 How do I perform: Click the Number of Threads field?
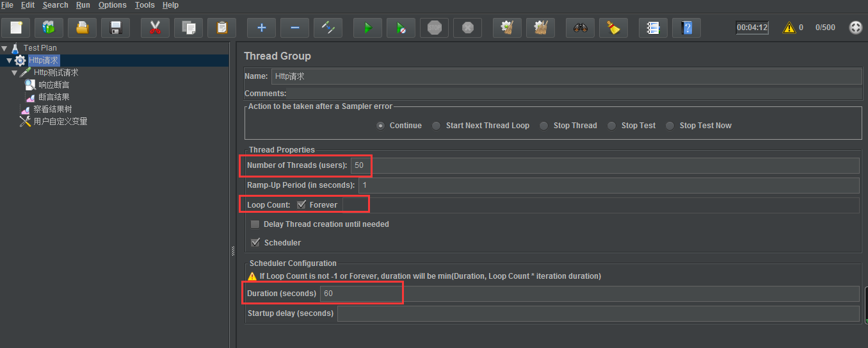(x=605, y=165)
